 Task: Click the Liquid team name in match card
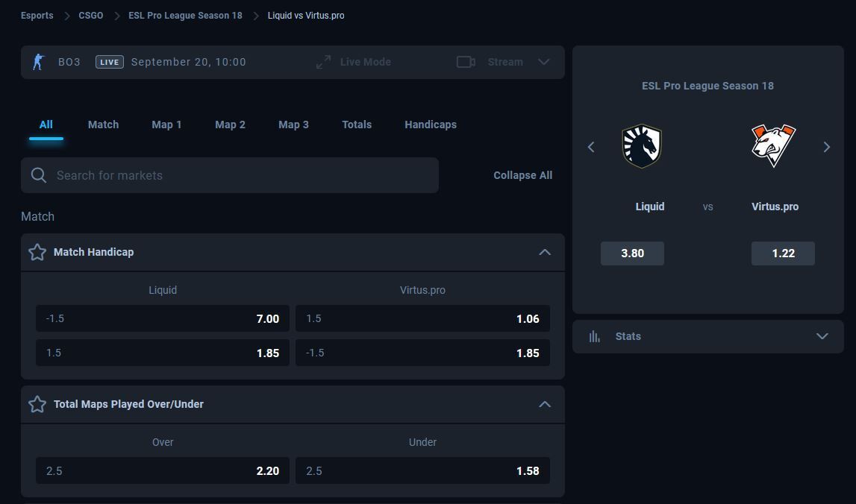(649, 207)
